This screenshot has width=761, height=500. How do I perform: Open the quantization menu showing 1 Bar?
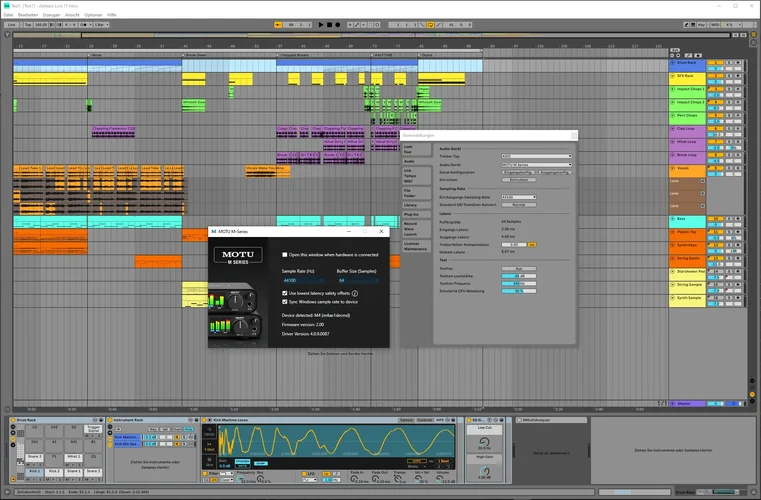(x=101, y=25)
